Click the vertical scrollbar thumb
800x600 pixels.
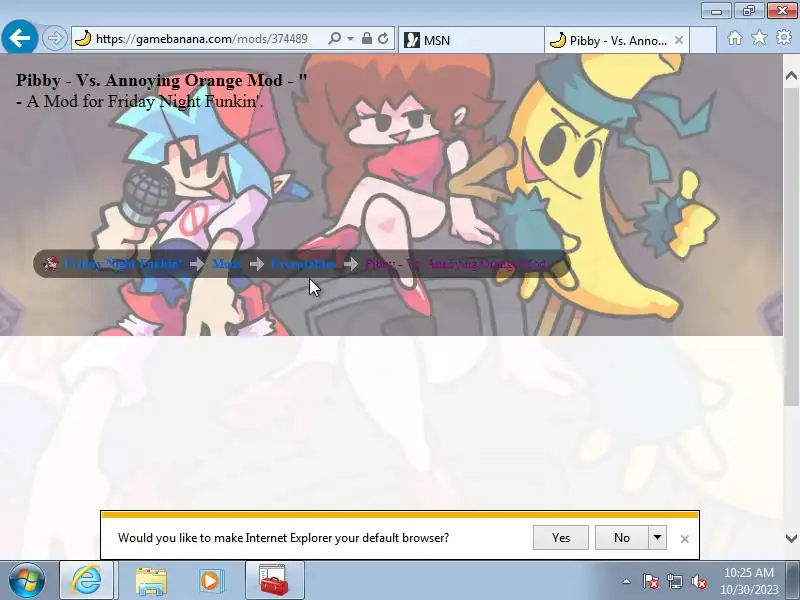click(791, 247)
